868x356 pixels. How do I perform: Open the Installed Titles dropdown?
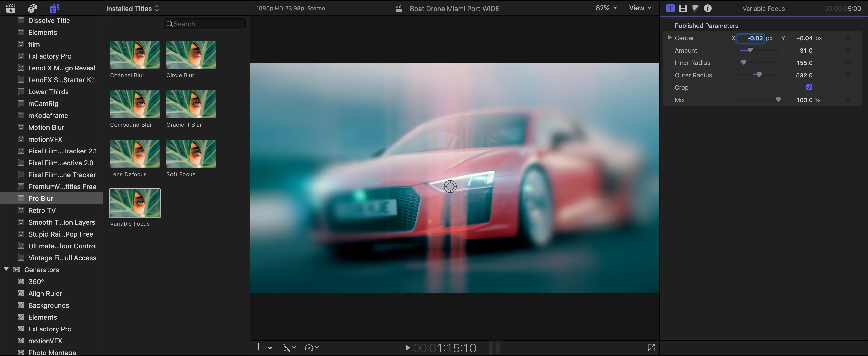click(x=133, y=9)
